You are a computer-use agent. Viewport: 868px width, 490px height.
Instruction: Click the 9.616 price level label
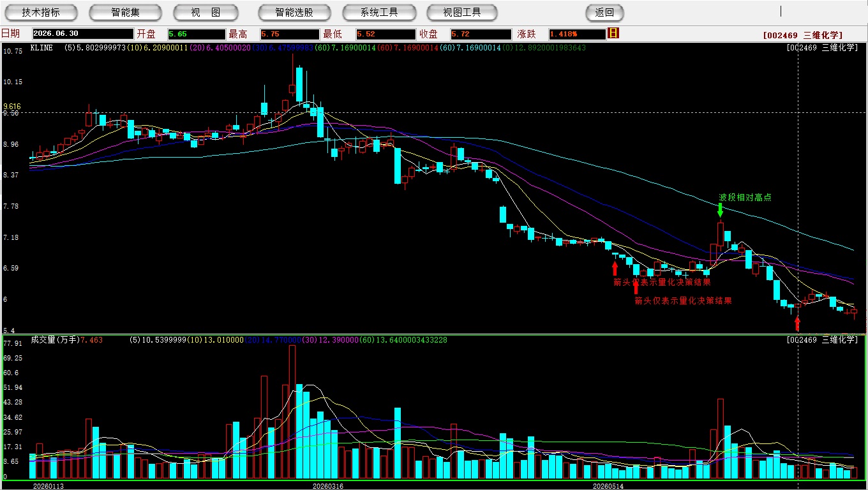coord(12,107)
